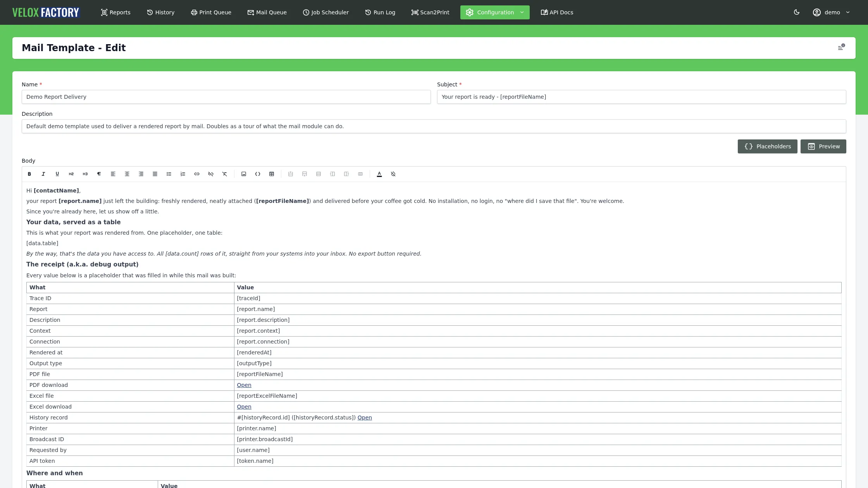Open History page
Screen dimensions: 868x488
click(x=160, y=12)
